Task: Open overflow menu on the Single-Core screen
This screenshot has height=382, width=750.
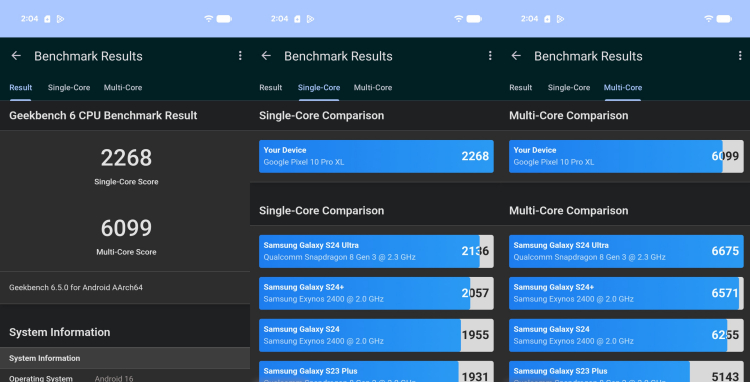Action: [490, 56]
